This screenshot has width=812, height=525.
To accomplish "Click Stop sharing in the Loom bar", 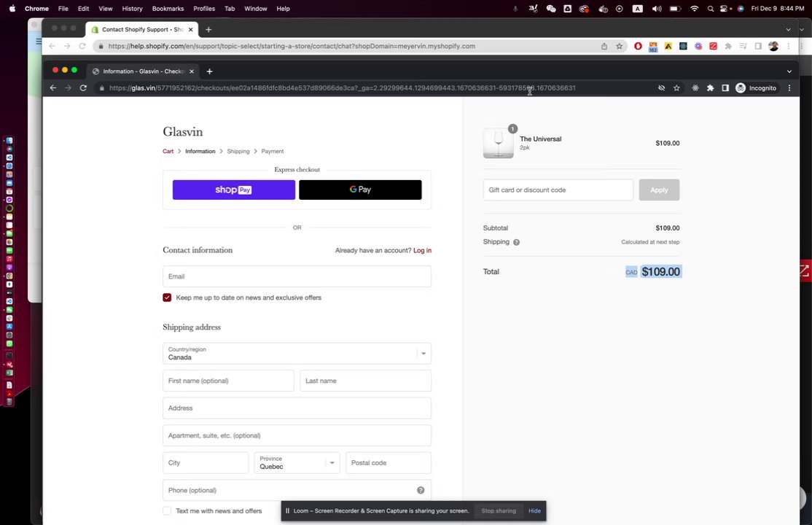I will point(498,511).
